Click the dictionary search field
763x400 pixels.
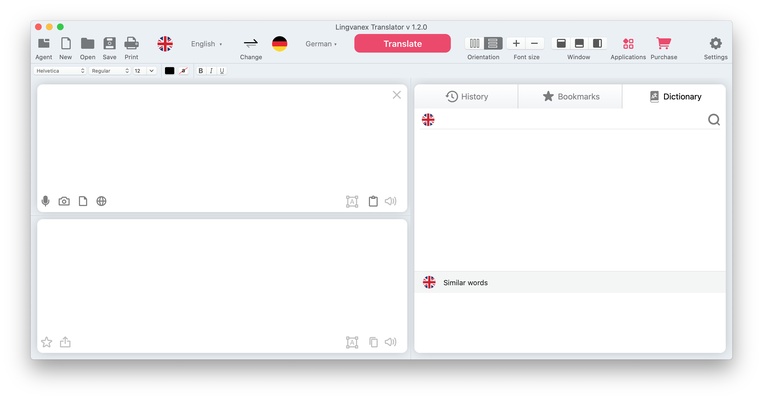click(x=570, y=120)
